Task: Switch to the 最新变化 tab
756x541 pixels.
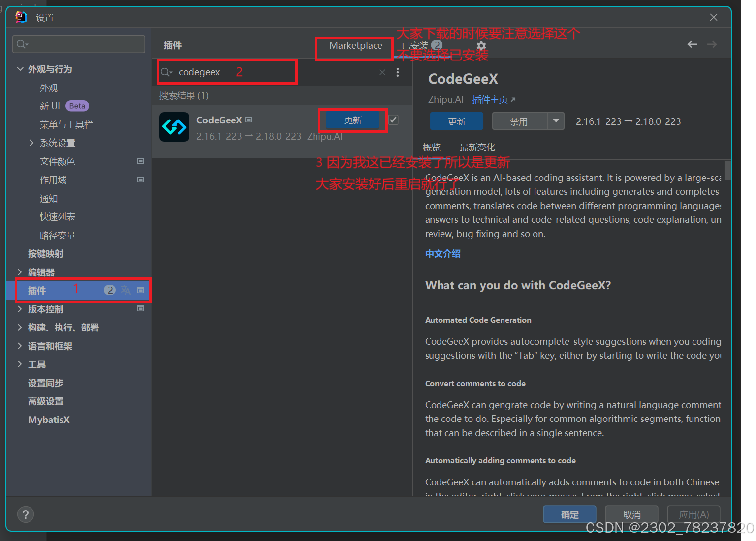Action: click(x=476, y=147)
